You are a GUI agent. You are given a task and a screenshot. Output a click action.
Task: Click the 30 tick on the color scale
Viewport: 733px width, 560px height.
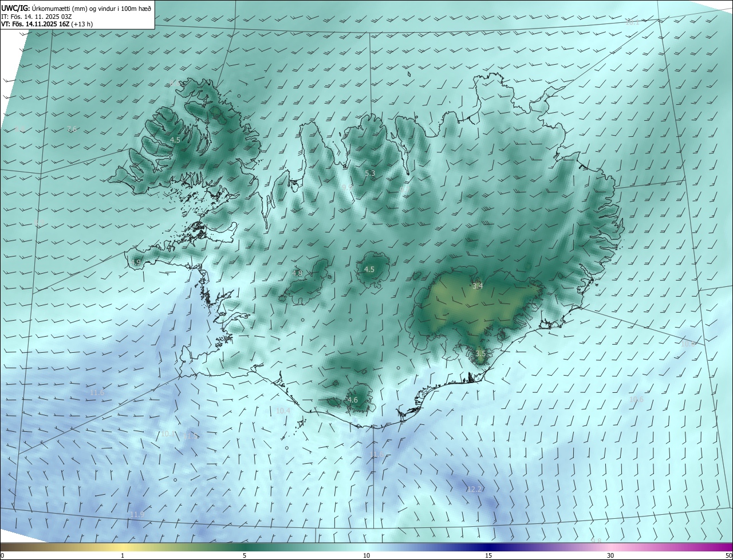click(x=610, y=555)
